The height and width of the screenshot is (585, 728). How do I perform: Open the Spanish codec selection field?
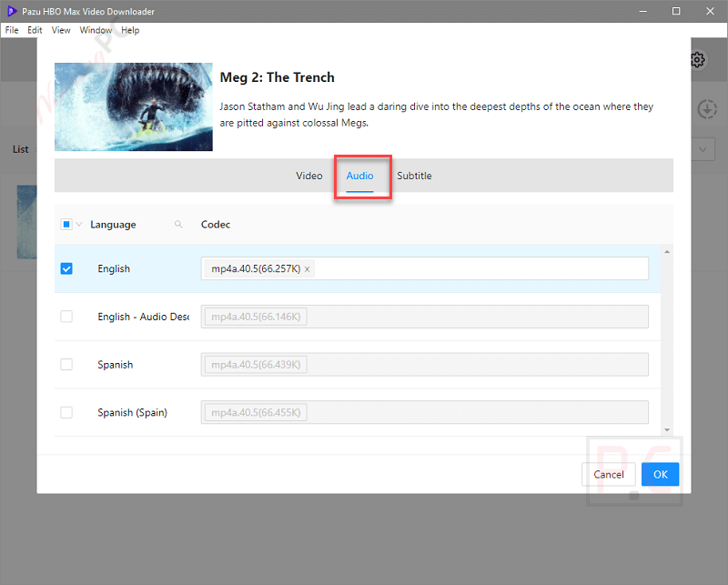pos(424,365)
